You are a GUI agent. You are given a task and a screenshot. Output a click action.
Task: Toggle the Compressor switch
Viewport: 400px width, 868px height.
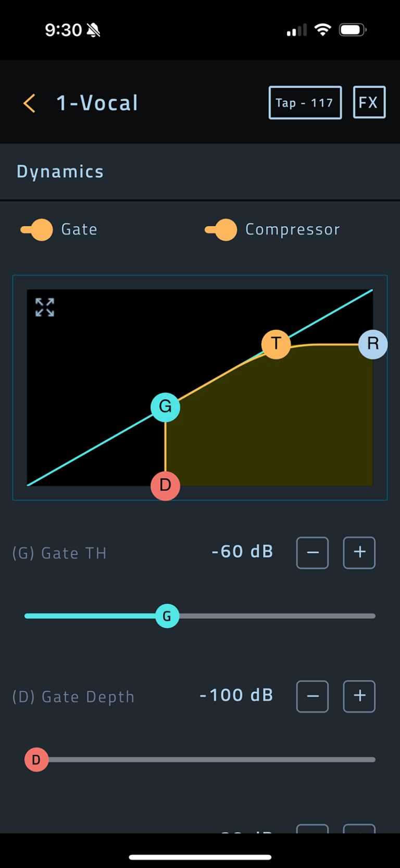(221, 229)
